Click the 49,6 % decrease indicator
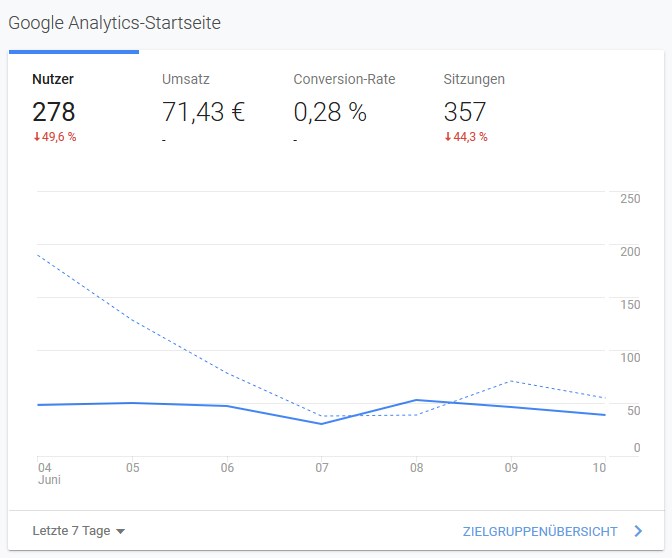The image size is (672, 558). pos(55,137)
